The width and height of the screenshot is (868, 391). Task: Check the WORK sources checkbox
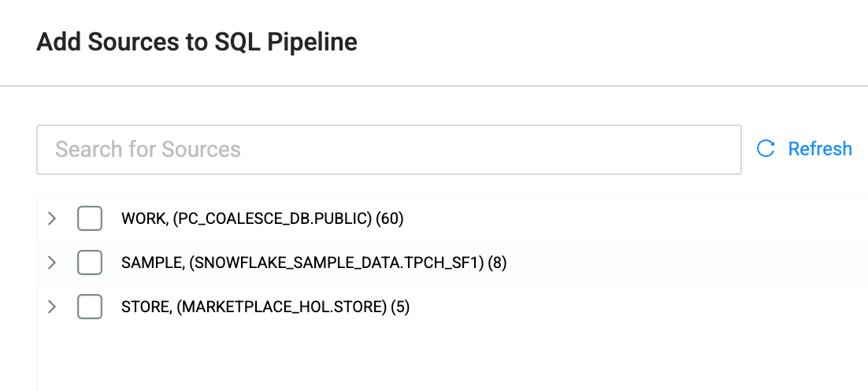coord(90,218)
